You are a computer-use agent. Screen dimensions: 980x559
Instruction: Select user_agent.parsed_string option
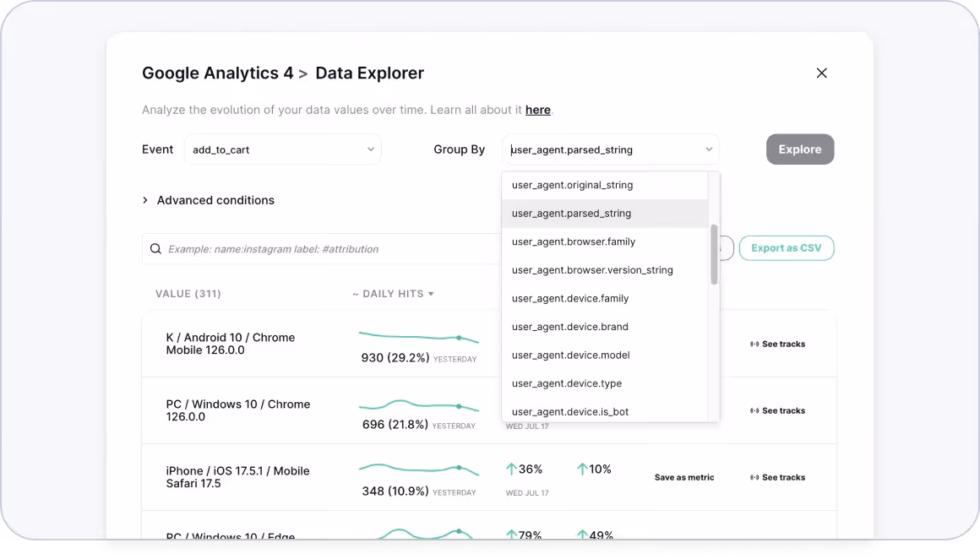pos(605,214)
